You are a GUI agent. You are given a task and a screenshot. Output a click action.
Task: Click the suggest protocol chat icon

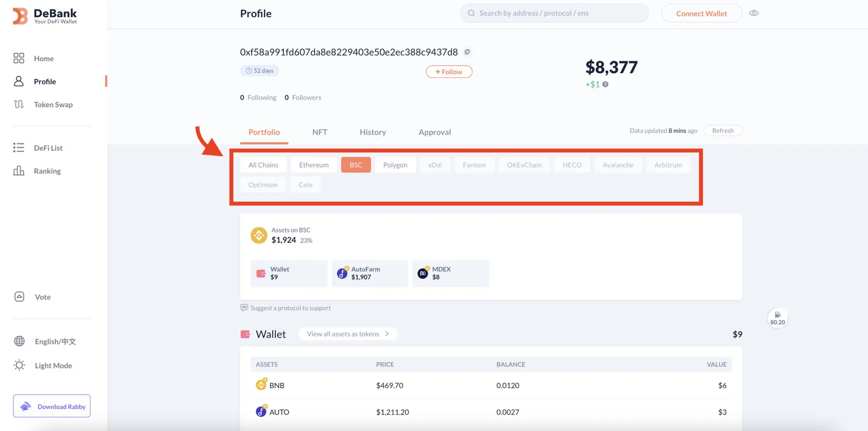244,307
